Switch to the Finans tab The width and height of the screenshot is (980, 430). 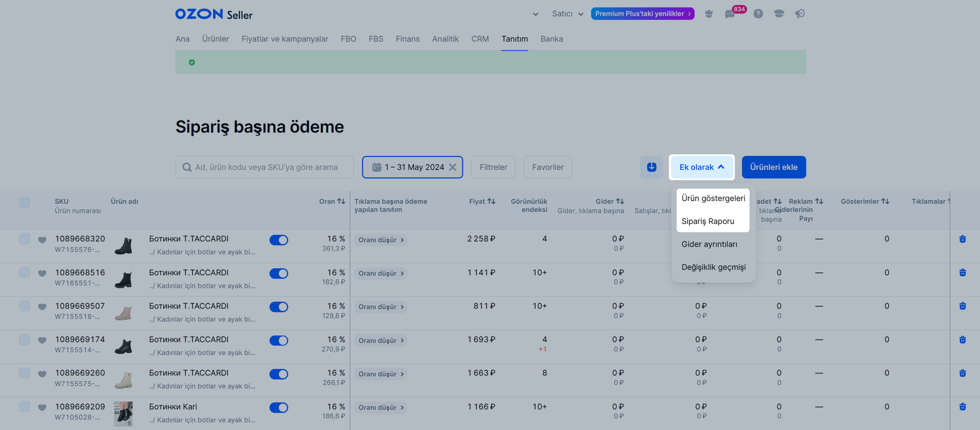(407, 39)
